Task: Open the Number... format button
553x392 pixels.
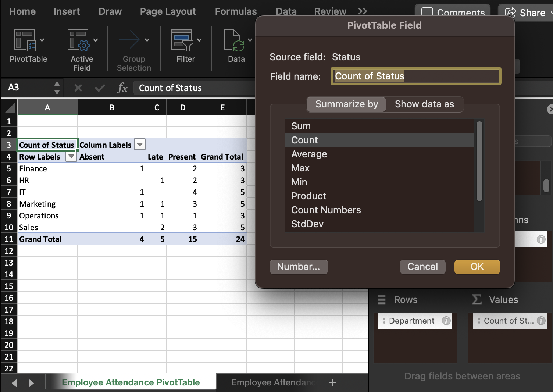Action: click(x=299, y=267)
